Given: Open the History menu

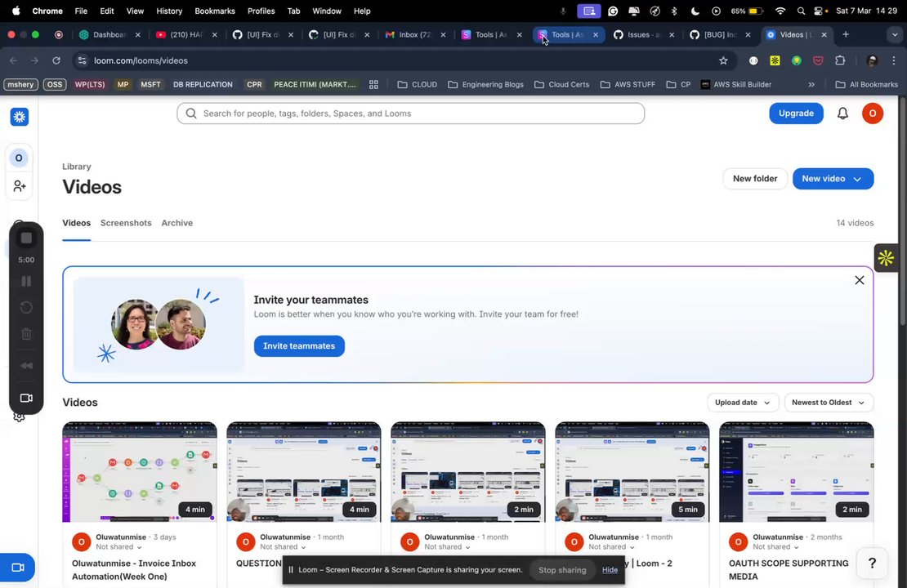Looking at the screenshot, I should [x=169, y=11].
